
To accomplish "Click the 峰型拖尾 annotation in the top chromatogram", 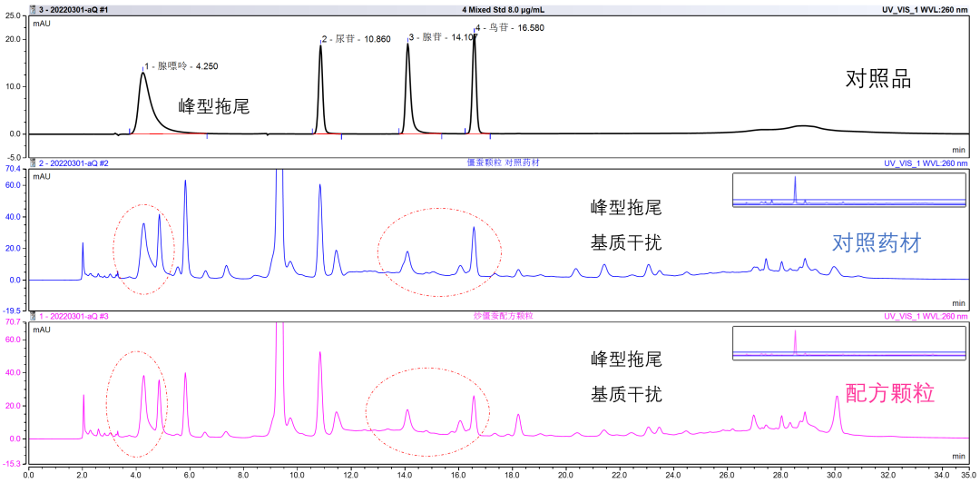I will 213,106.
